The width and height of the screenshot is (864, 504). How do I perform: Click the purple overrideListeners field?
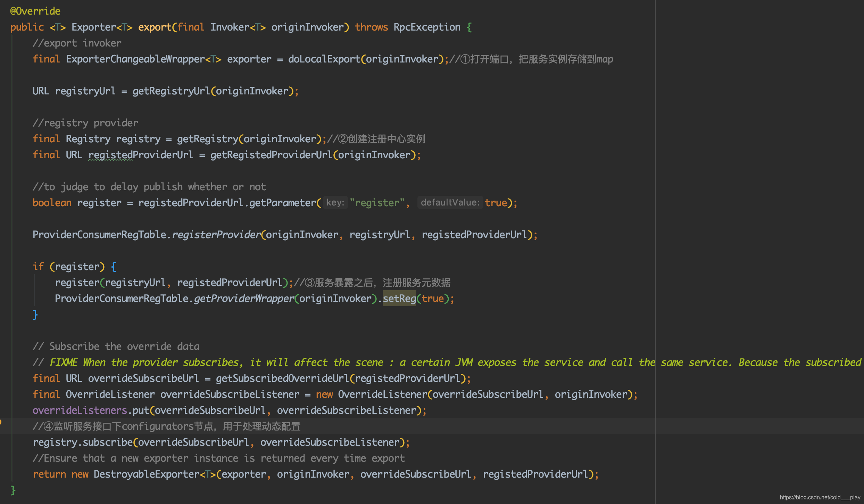coord(80,410)
